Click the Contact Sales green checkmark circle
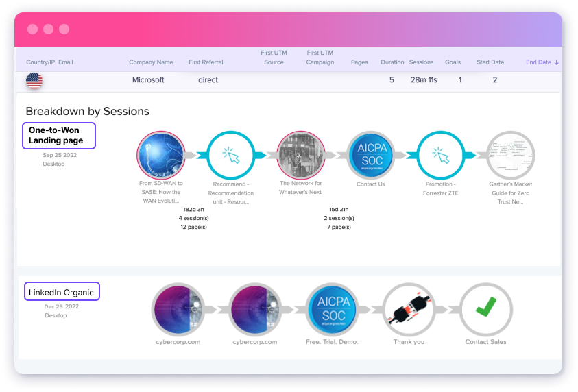Screen dimensions: 578x392 (x=486, y=310)
